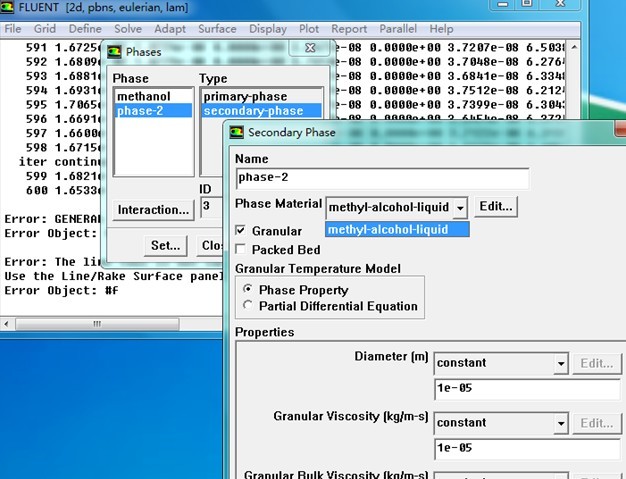Click the Name field containing phase-2
This screenshot has height=479, width=626.
click(x=382, y=178)
